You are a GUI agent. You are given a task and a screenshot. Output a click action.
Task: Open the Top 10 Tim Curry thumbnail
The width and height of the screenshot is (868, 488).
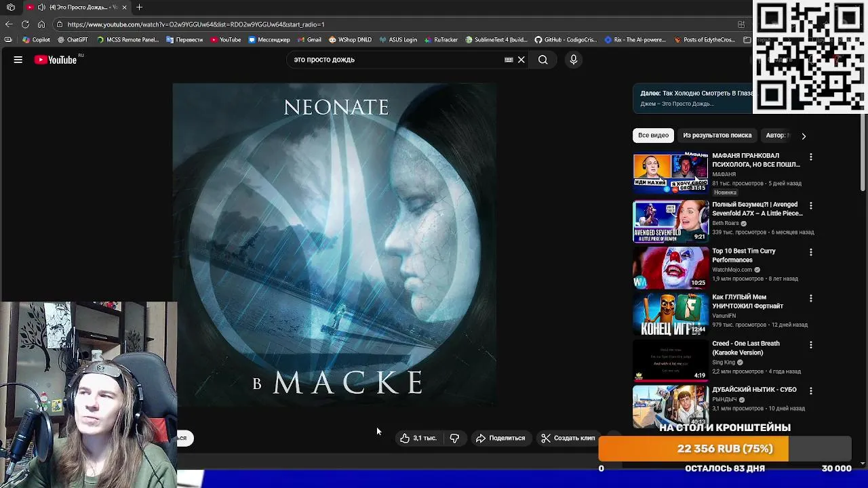[x=671, y=267]
